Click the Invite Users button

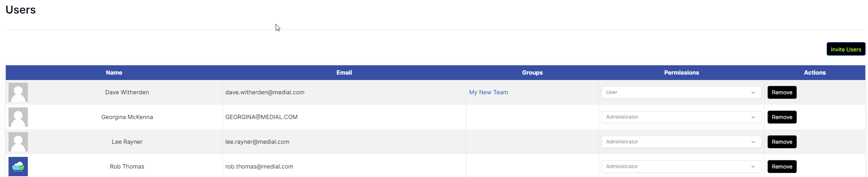click(846, 49)
